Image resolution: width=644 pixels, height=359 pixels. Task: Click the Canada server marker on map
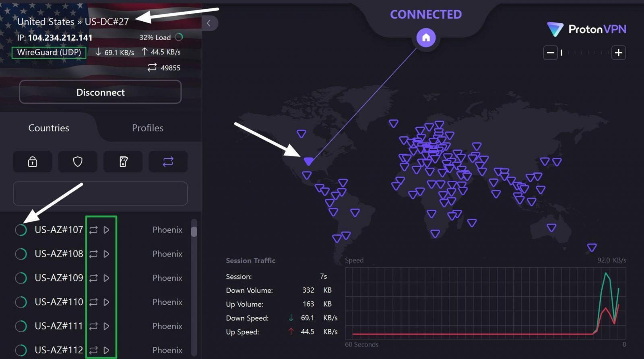pos(301,133)
